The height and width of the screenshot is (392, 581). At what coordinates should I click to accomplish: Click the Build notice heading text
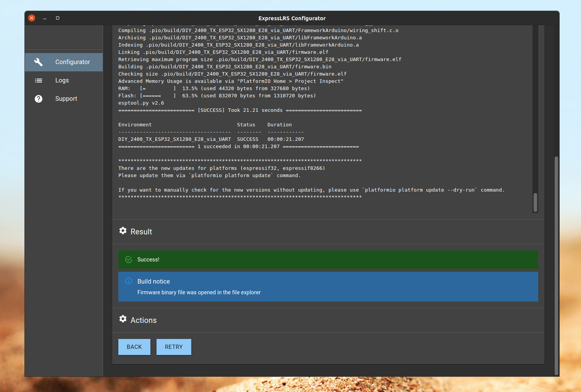[x=153, y=281]
